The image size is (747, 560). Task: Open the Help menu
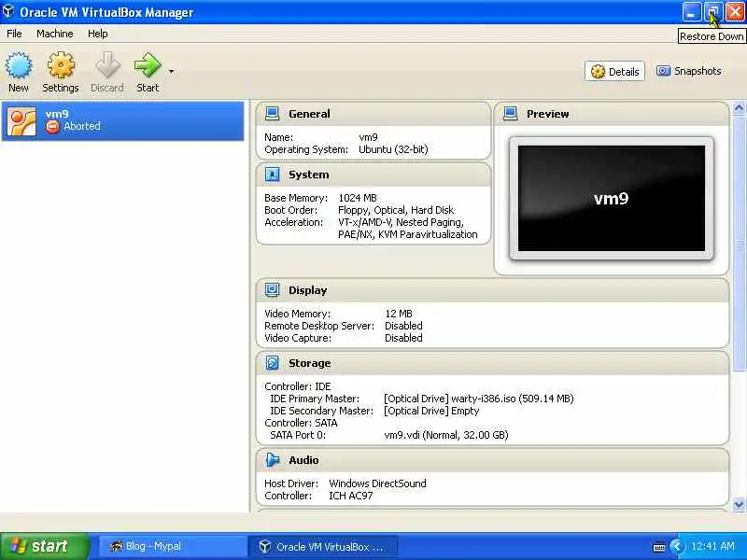click(98, 34)
